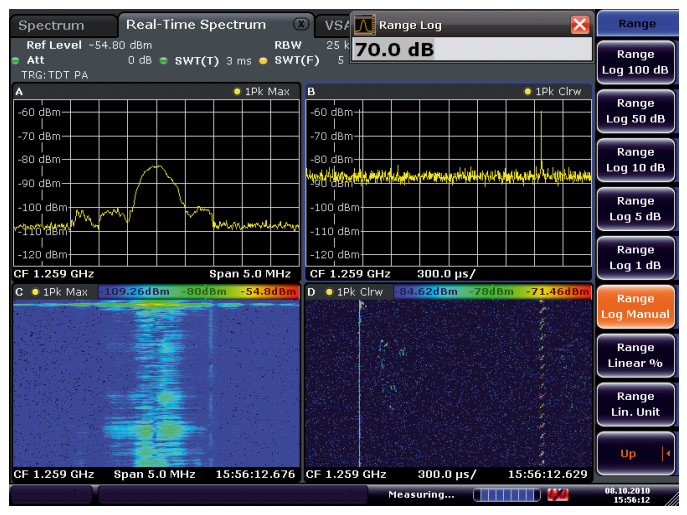Click the window C color scale bar

point(198,292)
